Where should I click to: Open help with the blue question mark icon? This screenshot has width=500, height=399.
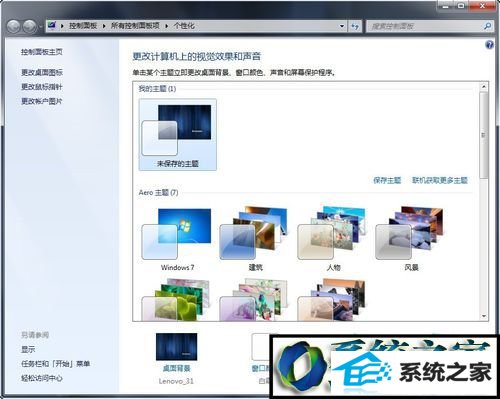coord(489,45)
